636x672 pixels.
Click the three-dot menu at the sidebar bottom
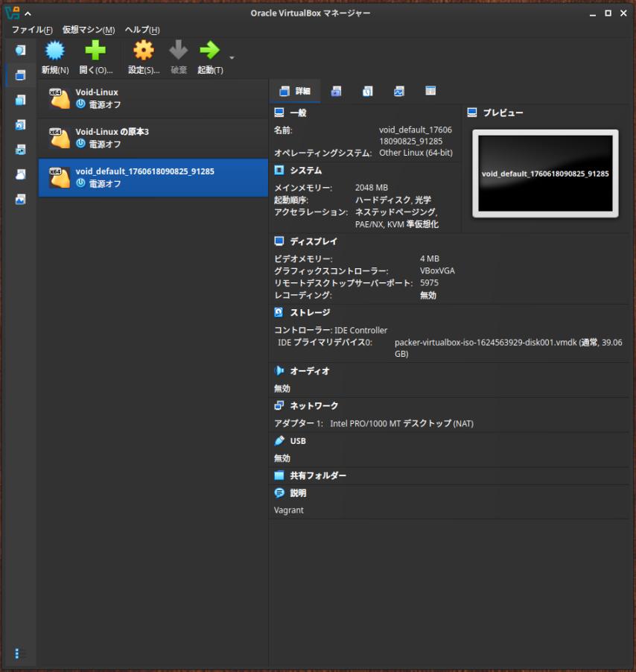[x=16, y=653]
